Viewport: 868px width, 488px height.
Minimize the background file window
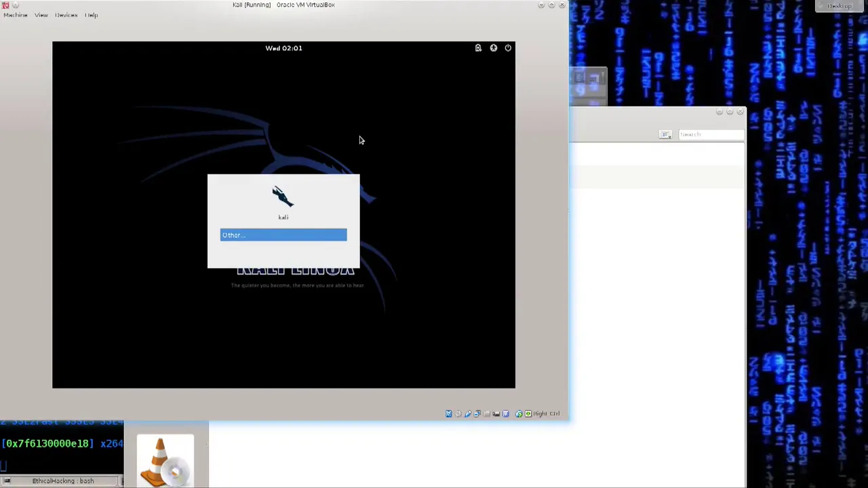click(719, 112)
